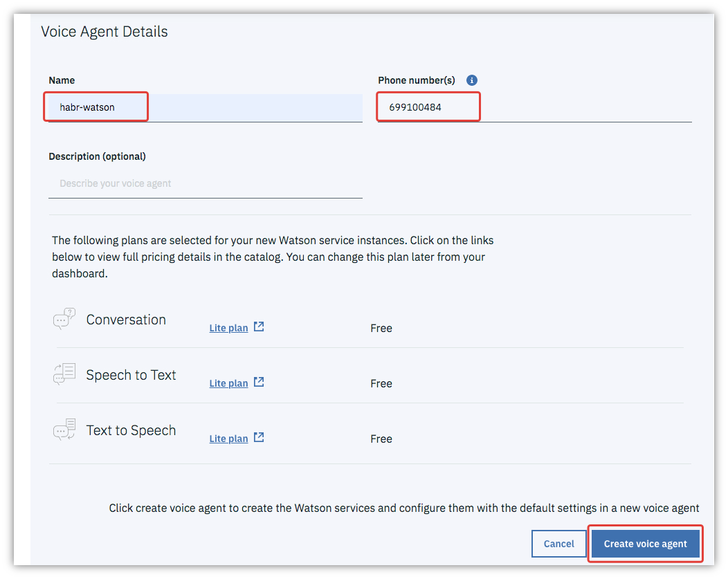
Task: Open external link icon beside Conversation Lite plan
Action: [259, 327]
